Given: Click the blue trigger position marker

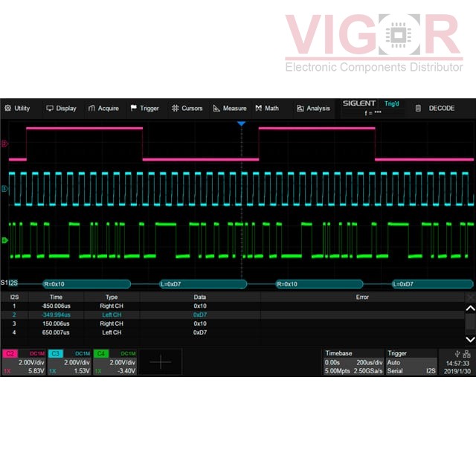Looking at the screenshot, I should [241, 123].
